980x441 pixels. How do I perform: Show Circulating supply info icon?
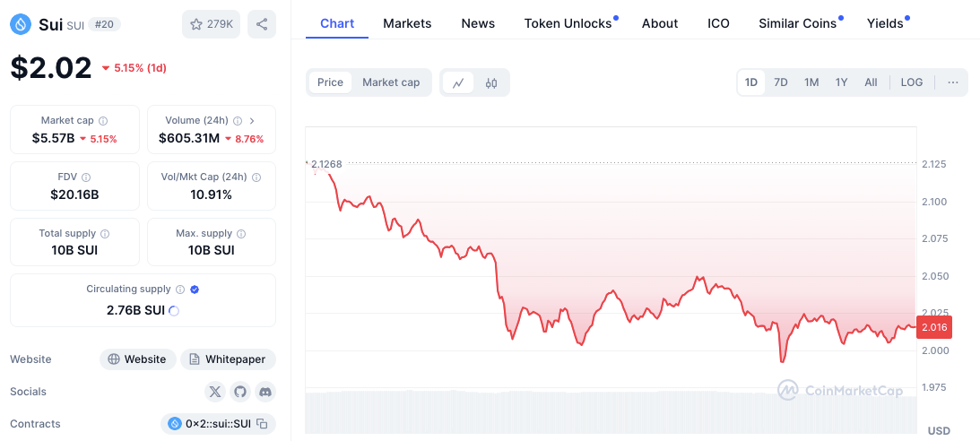(x=180, y=290)
